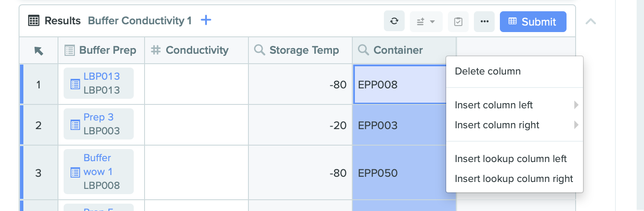Select all cells via corner arrow
The height and width of the screenshot is (211, 644).
pos(39,51)
